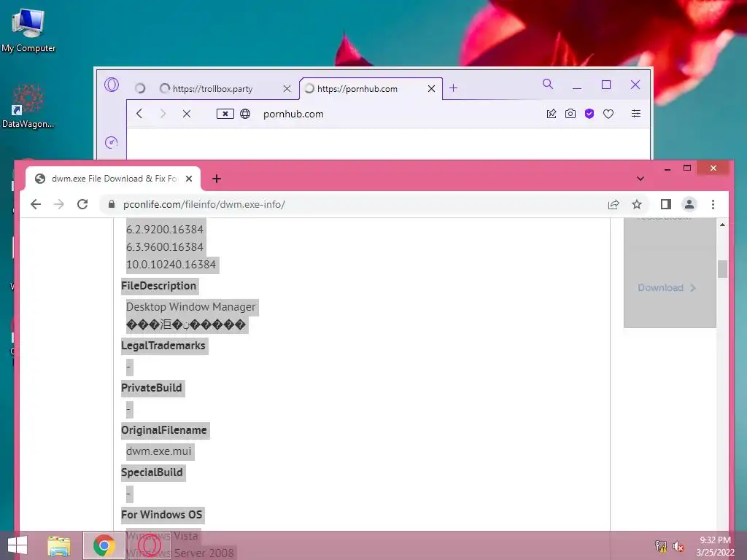
Task: Click the LegalTrademarks heading
Action: pos(163,346)
